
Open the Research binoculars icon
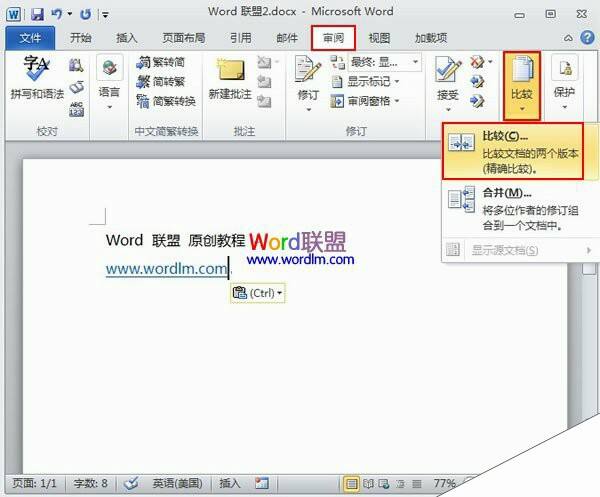pos(76,65)
